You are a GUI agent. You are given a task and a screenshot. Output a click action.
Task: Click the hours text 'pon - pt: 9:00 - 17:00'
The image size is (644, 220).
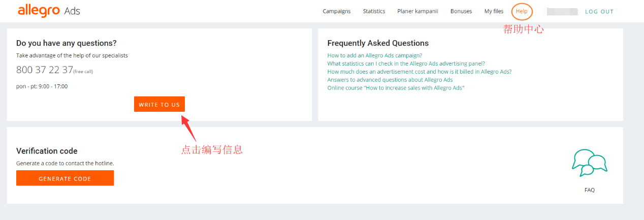click(x=42, y=86)
